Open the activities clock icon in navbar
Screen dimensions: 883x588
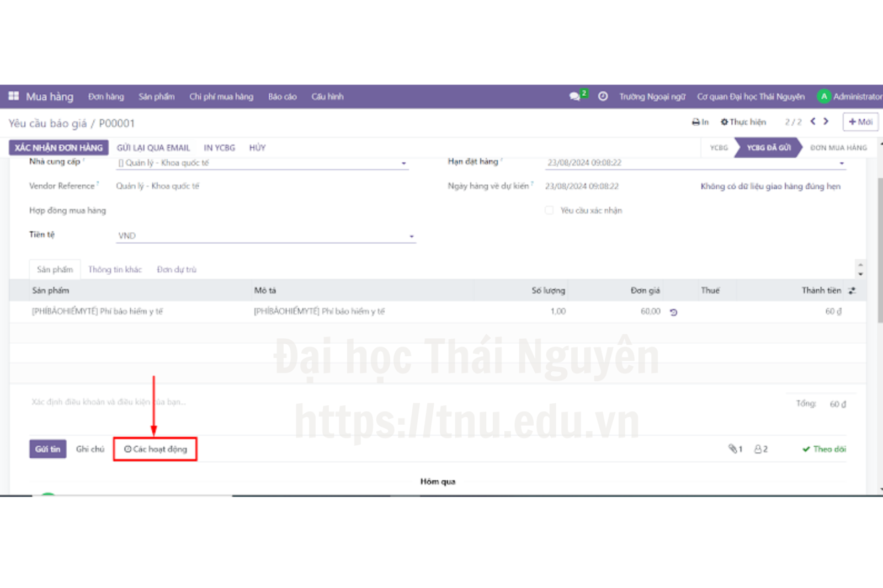pyautogui.click(x=603, y=97)
